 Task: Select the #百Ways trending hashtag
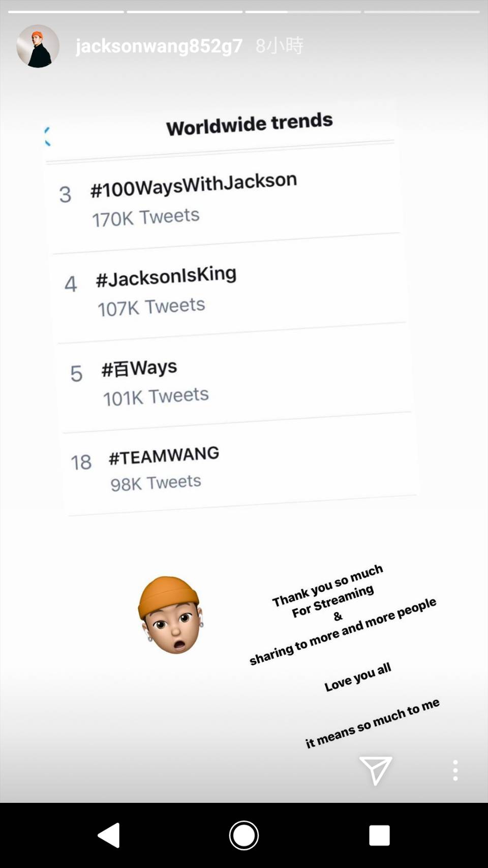tap(139, 368)
